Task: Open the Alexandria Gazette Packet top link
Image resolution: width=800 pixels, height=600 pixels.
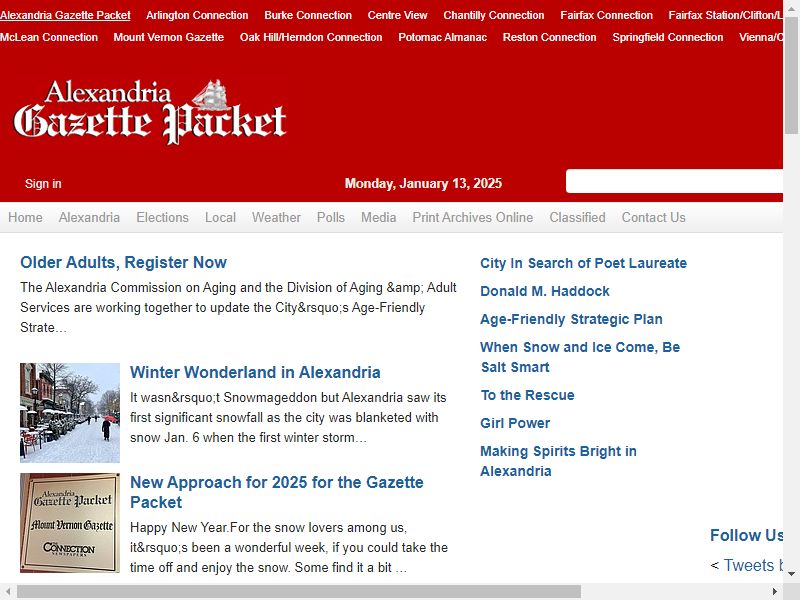Action: click(65, 15)
